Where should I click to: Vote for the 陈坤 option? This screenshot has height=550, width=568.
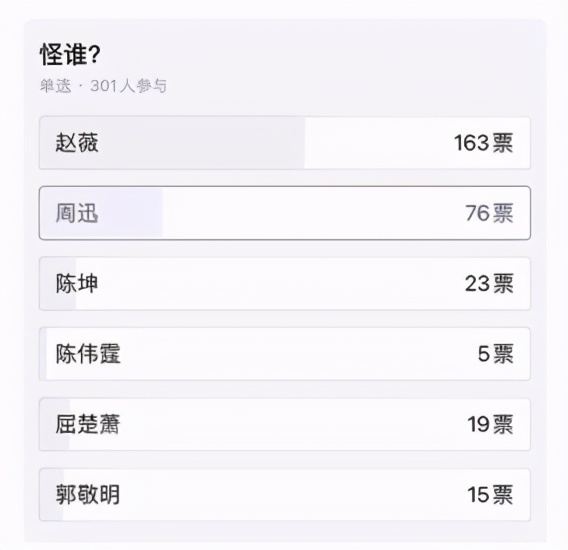click(285, 283)
